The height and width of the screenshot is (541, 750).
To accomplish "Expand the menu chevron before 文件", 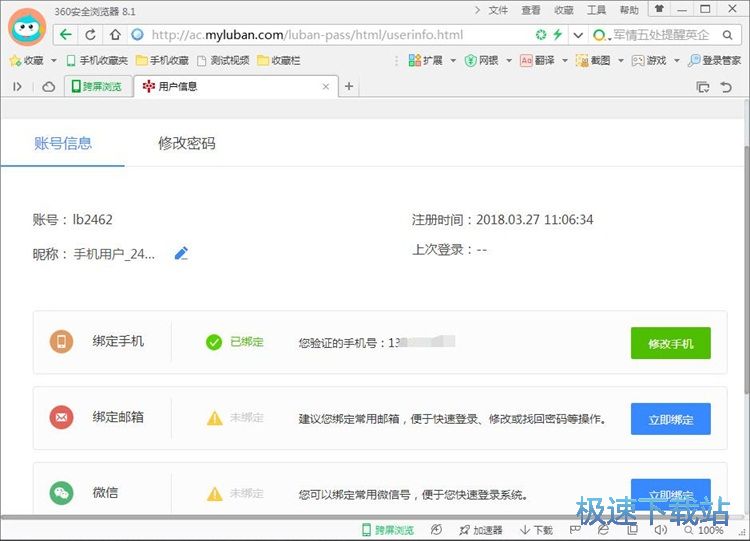I will coord(477,10).
